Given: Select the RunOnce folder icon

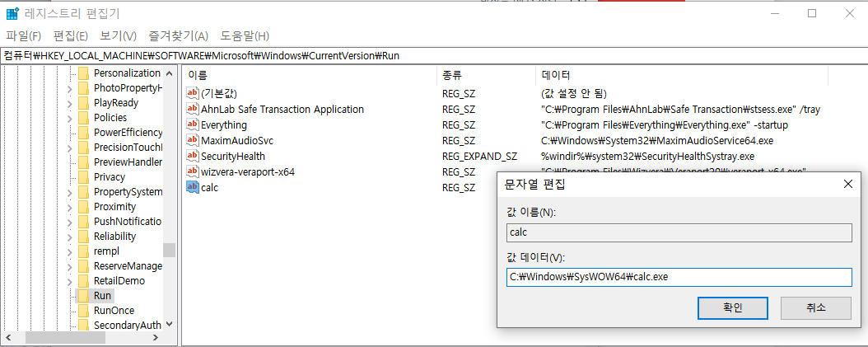Looking at the screenshot, I should tap(84, 311).
